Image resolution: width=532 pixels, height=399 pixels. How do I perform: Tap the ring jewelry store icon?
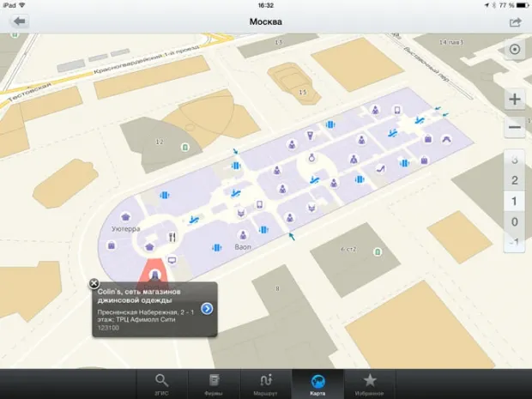pos(313,156)
